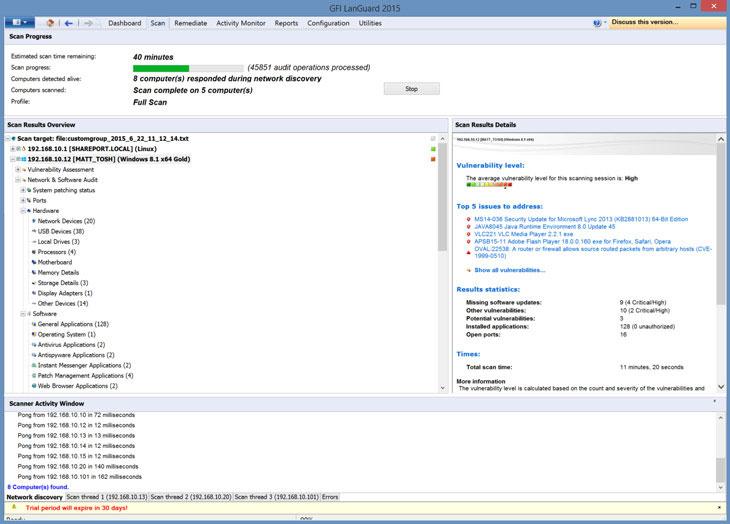Open the Reports tab
The width and height of the screenshot is (730, 524).
286,23
